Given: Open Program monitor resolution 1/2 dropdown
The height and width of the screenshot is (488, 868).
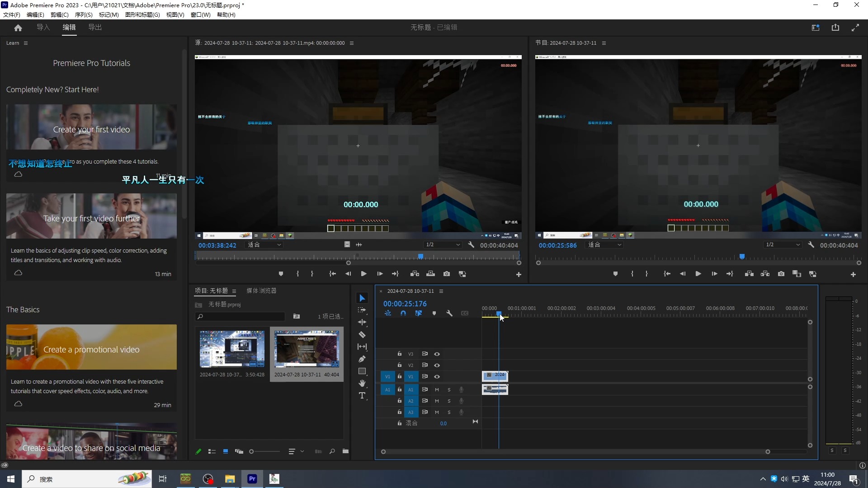Looking at the screenshot, I should coord(783,245).
